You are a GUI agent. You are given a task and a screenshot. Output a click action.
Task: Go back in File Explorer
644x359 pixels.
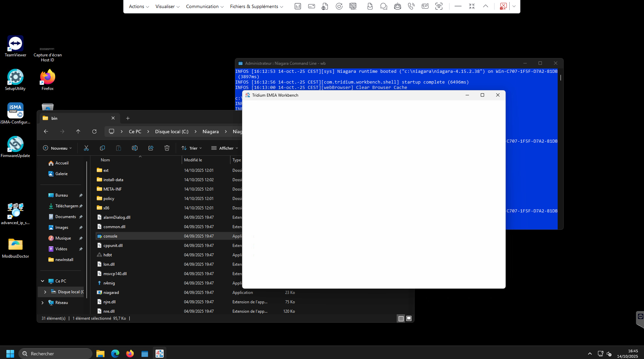(46, 132)
